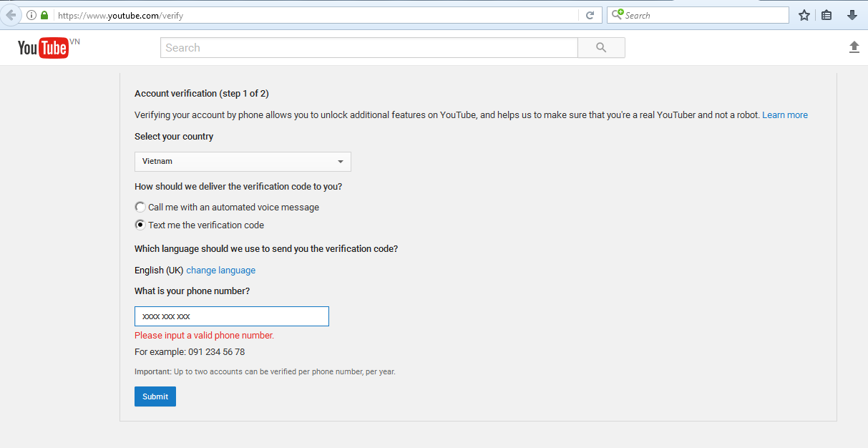Select the automated voice message option
This screenshot has height=448, width=868.
(140, 207)
